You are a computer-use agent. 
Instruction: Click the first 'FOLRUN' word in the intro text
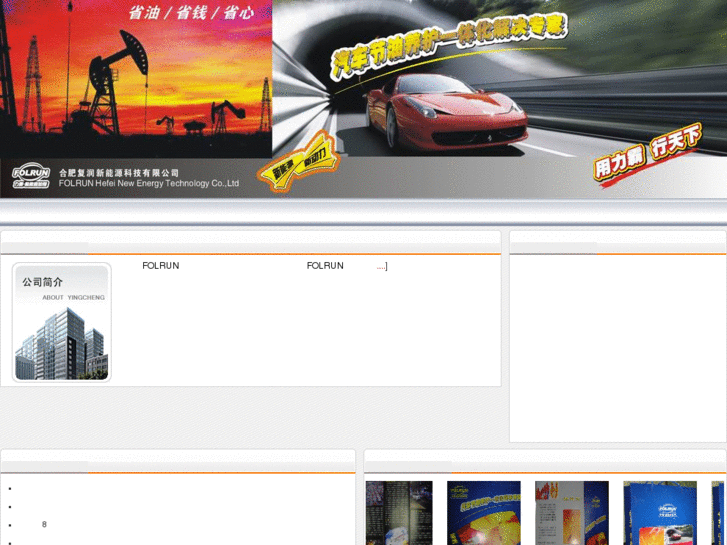coord(160,266)
